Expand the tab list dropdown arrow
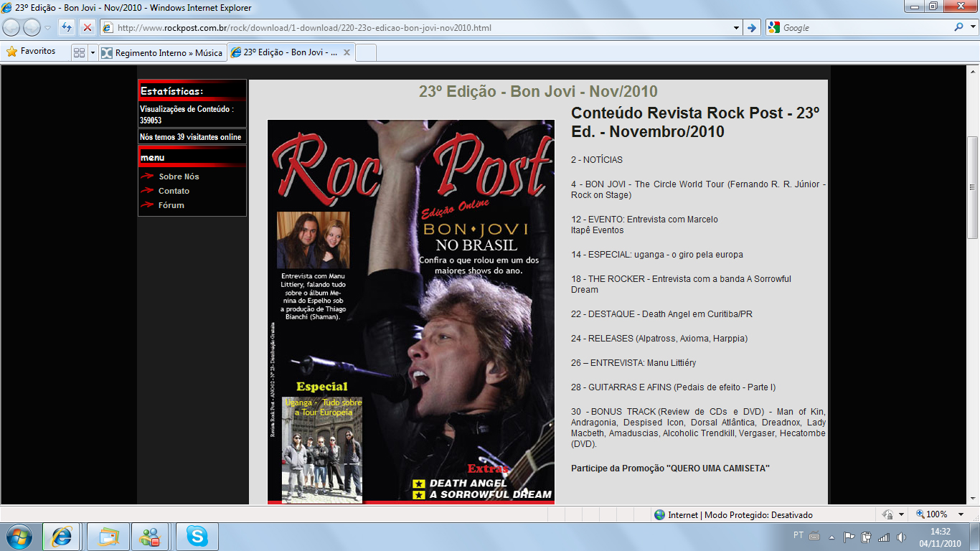This screenshot has width=980, height=551. point(93,52)
